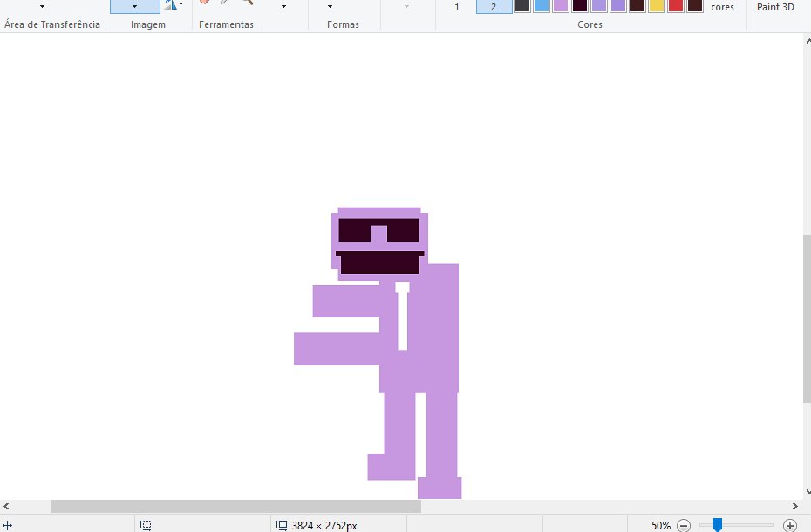Click the canvas dimensions icon in status bar
The image size is (811, 532).
pos(282,526)
